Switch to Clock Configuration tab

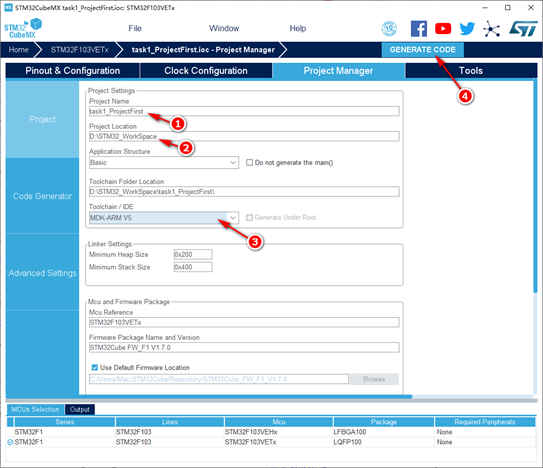(206, 71)
